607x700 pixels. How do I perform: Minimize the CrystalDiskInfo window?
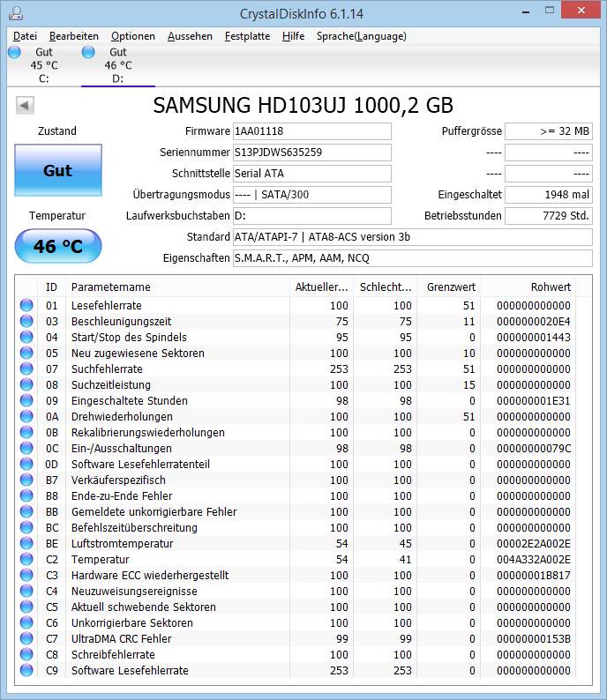526,11
